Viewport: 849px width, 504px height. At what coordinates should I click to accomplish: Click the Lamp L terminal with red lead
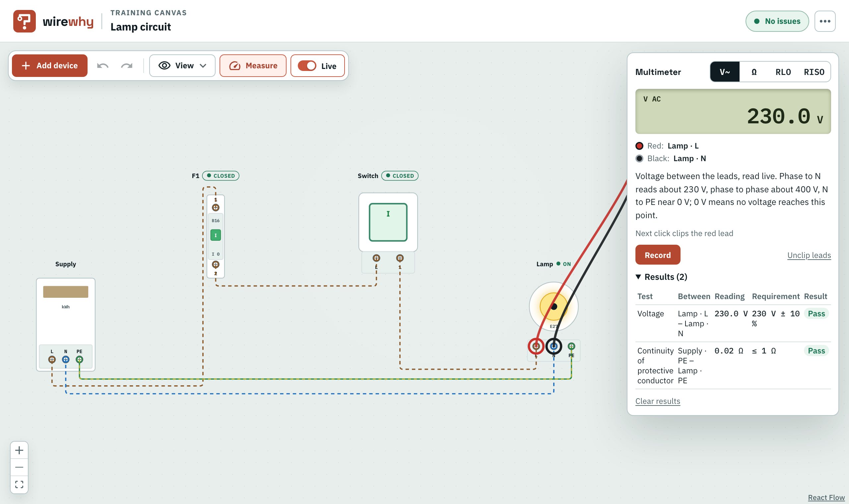(x=536, y=346)
